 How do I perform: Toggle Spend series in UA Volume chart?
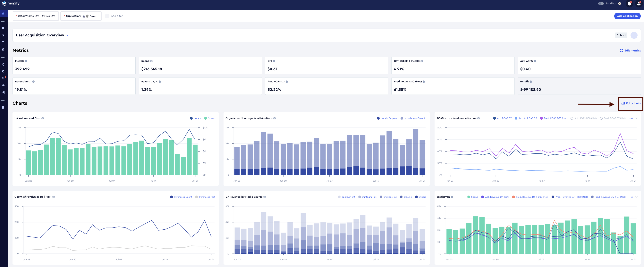tap(209, 118)
